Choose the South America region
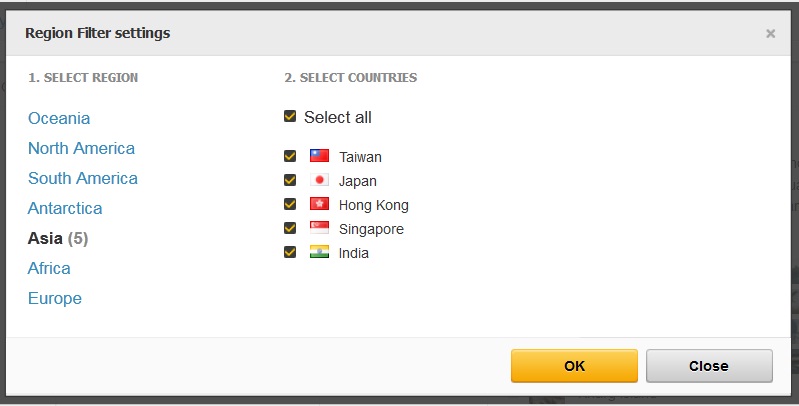 point(83,178)
